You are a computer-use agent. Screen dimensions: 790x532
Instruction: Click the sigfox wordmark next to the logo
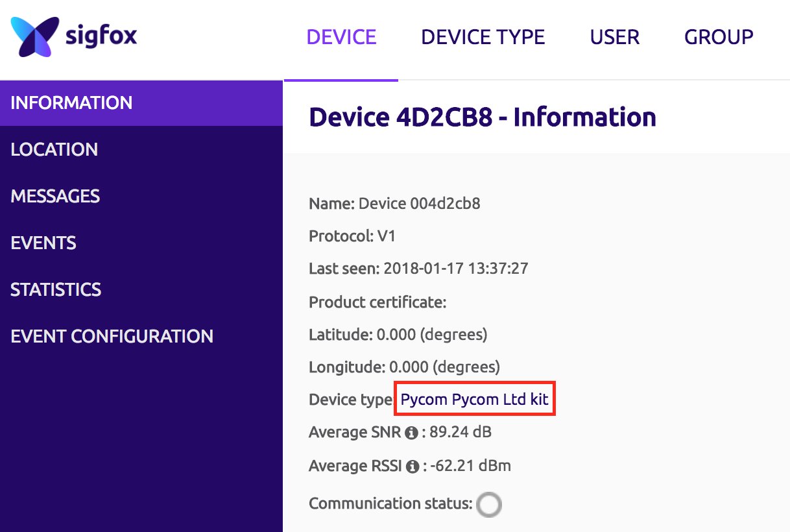[100, 37]
